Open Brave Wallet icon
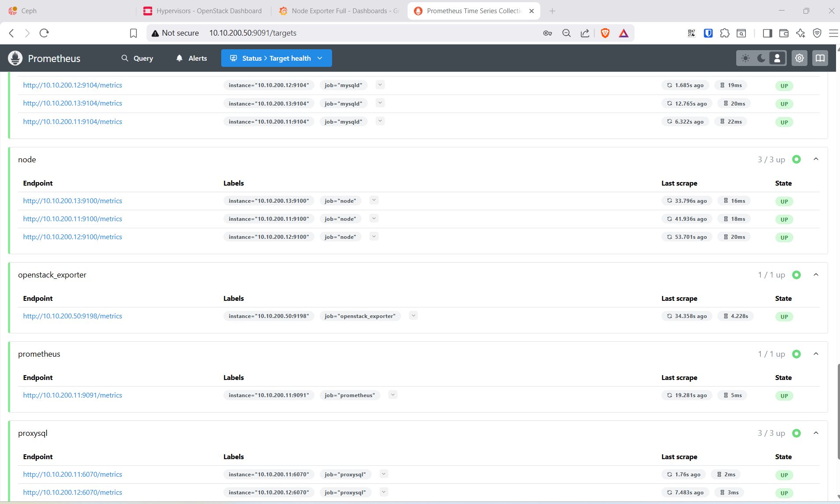Screen dimensions: 840x504 tap(784, 33)
